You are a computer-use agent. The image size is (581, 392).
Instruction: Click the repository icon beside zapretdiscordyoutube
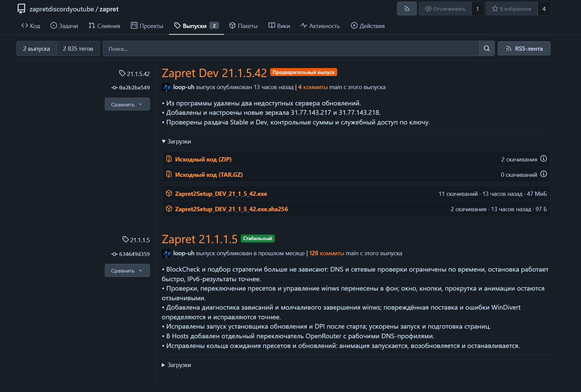pos(21,9)
